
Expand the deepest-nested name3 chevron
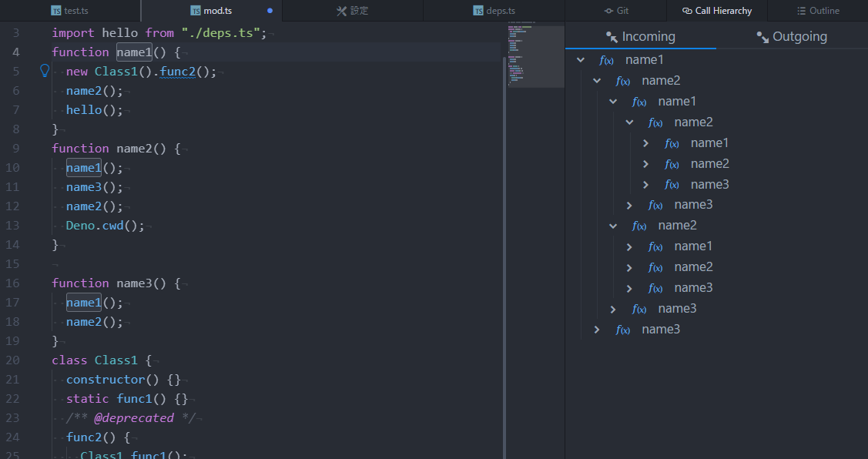[645, 185]
